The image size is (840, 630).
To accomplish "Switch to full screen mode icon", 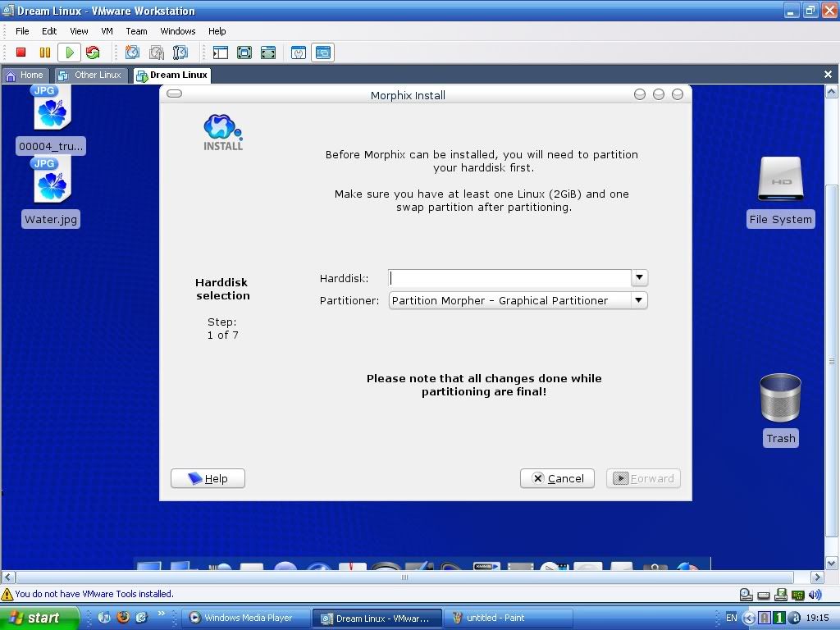I will [244, 52].
